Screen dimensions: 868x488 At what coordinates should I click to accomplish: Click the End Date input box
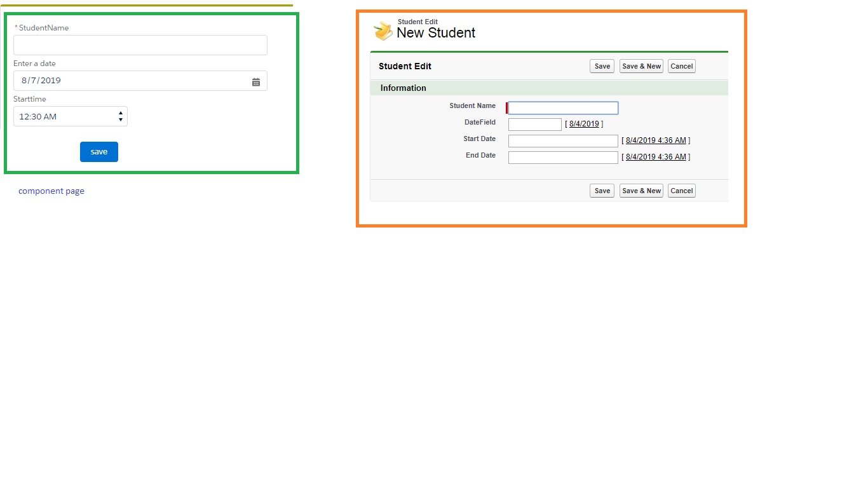point(563,158)
